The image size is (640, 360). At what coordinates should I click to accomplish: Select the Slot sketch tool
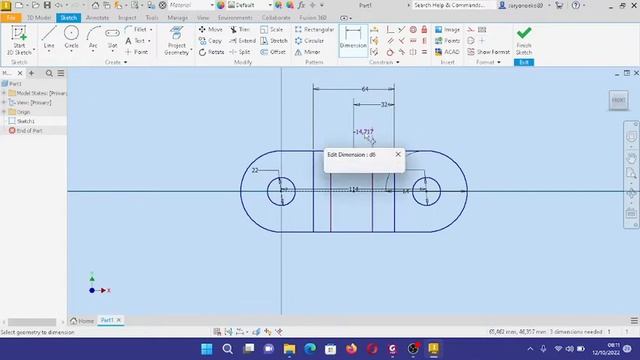coord(112,38)
